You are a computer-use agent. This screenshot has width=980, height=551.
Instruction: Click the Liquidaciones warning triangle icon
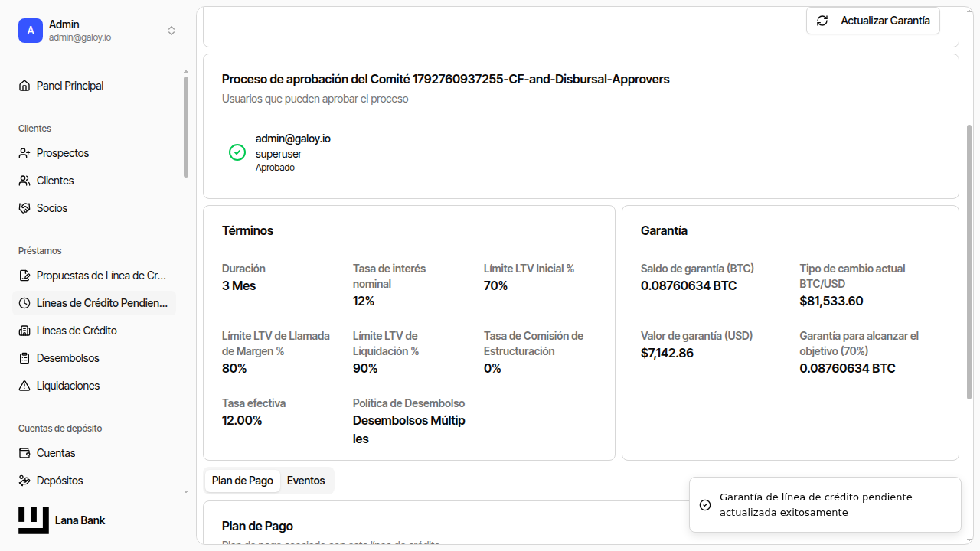24,386
